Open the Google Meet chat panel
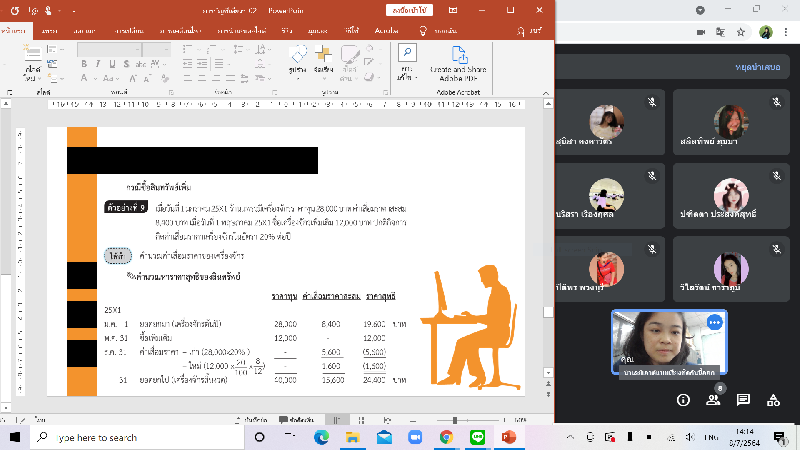800x450 pixels. click(x=743, y=399)
